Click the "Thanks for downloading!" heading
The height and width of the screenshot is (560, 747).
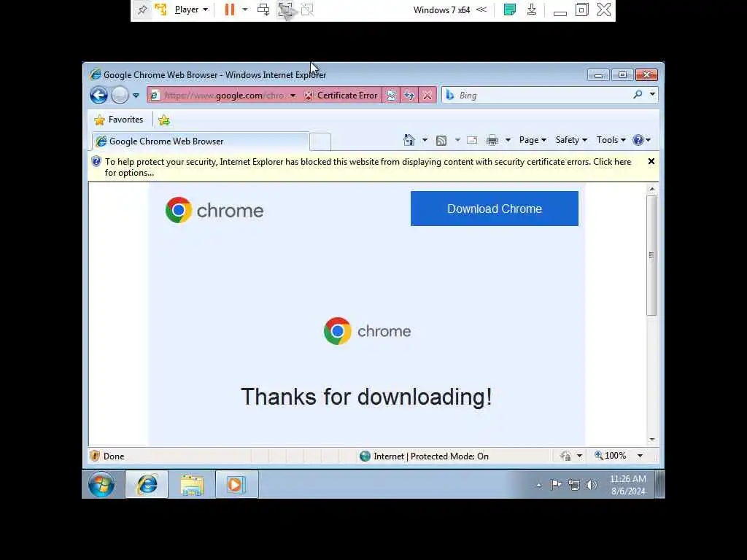tap(366, 397)
